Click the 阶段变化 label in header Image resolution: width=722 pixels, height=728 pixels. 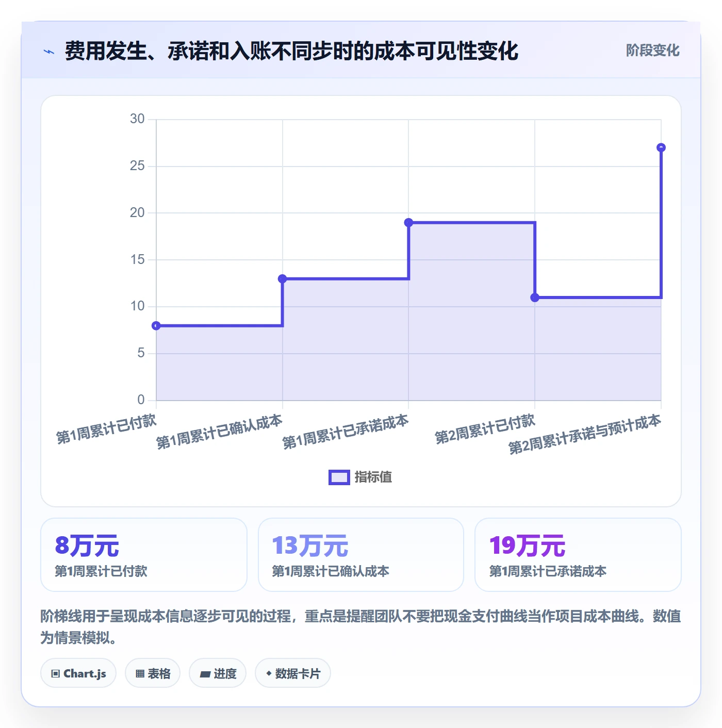pyautogui.click(x=652, y=51)
